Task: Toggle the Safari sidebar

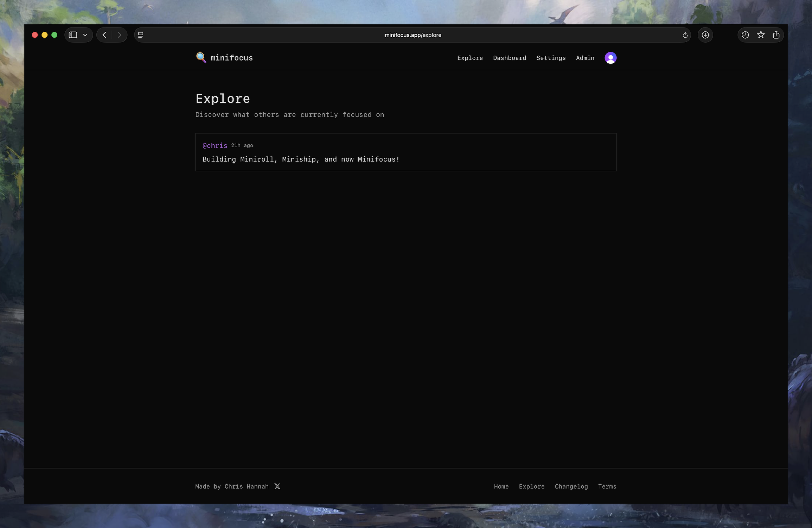Action: point(73,35)
